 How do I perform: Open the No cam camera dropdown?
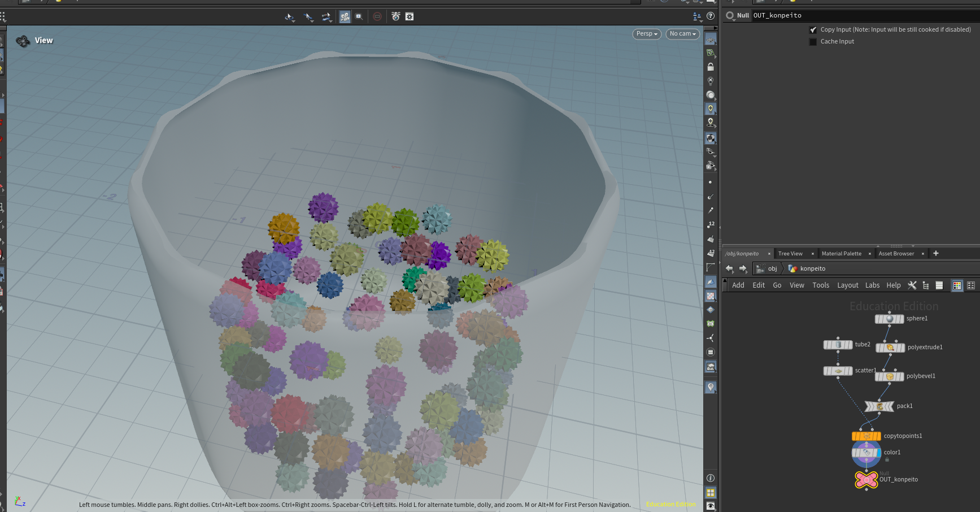682,34
